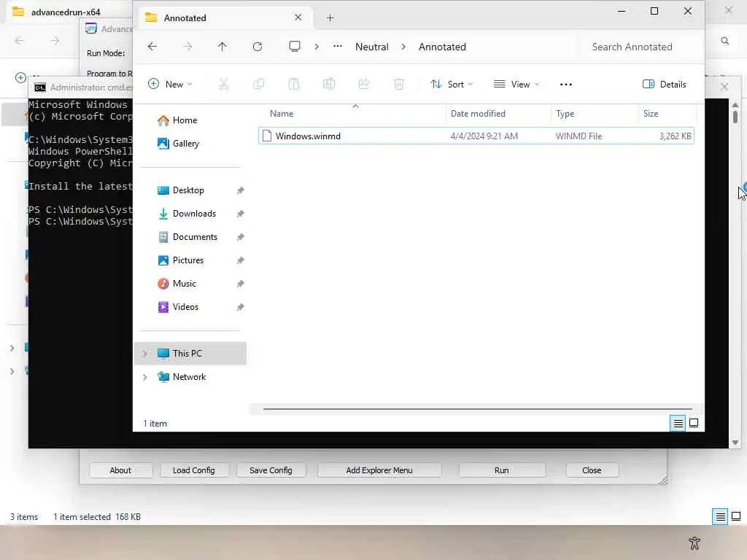This screenshot has width=747, height=560.
Task: Expand the Network tree node
Action: pos(145,377)
